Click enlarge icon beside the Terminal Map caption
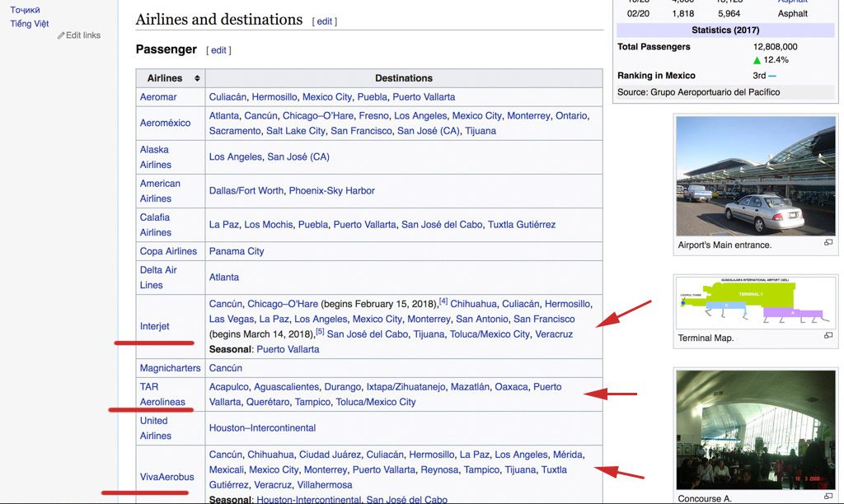Screen dimensions: 844x504 pyautogui.click(x=828, y=336)
